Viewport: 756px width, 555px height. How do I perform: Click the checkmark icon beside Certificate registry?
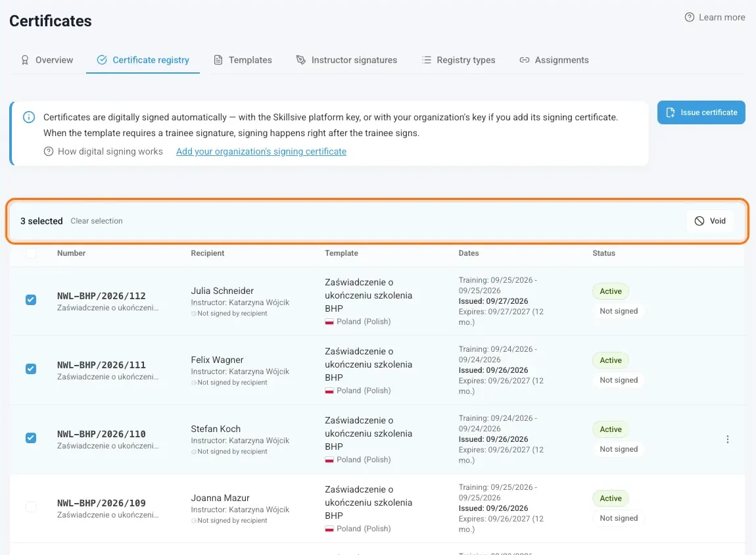102,60
